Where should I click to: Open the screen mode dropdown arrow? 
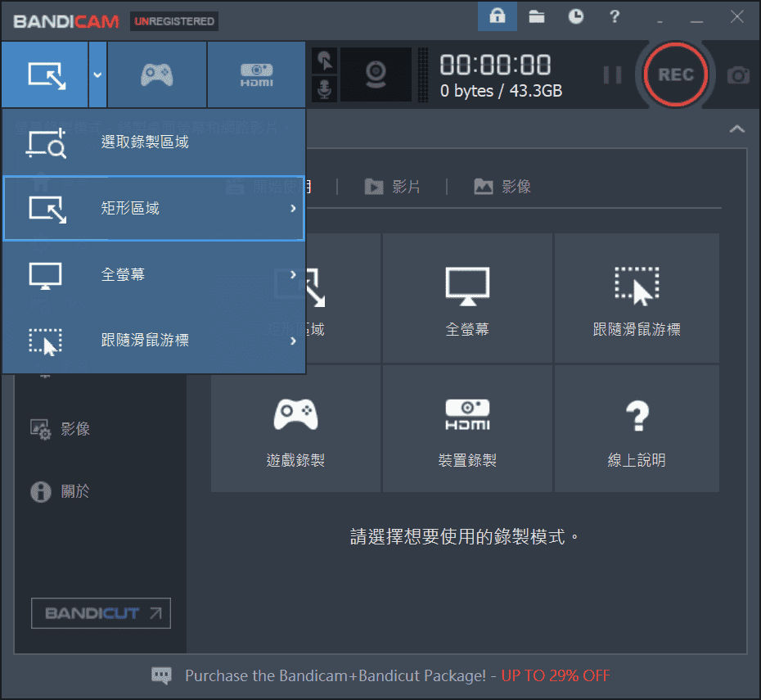(x=97, y=75)
